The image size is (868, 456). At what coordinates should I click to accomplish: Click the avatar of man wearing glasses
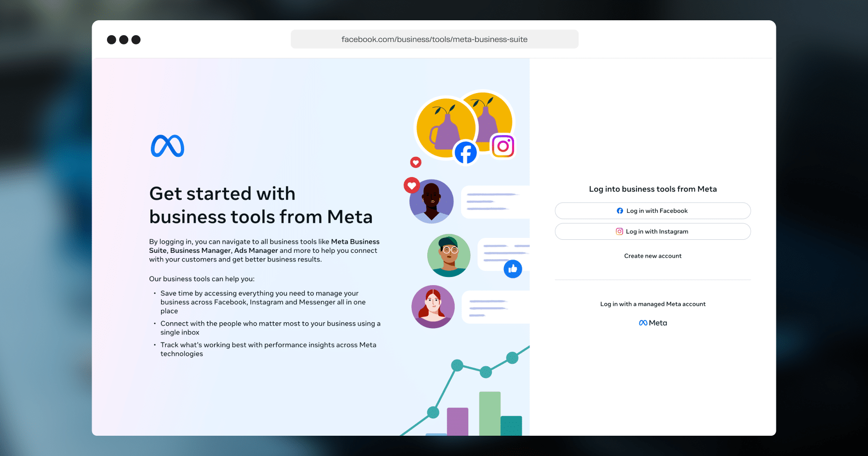449,256
